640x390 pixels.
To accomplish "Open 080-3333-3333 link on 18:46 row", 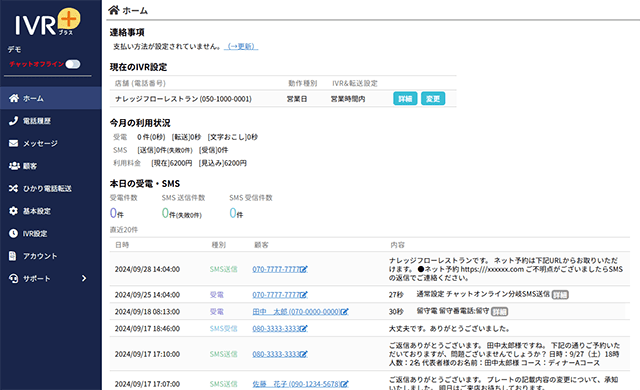I will tap(276, 328).
